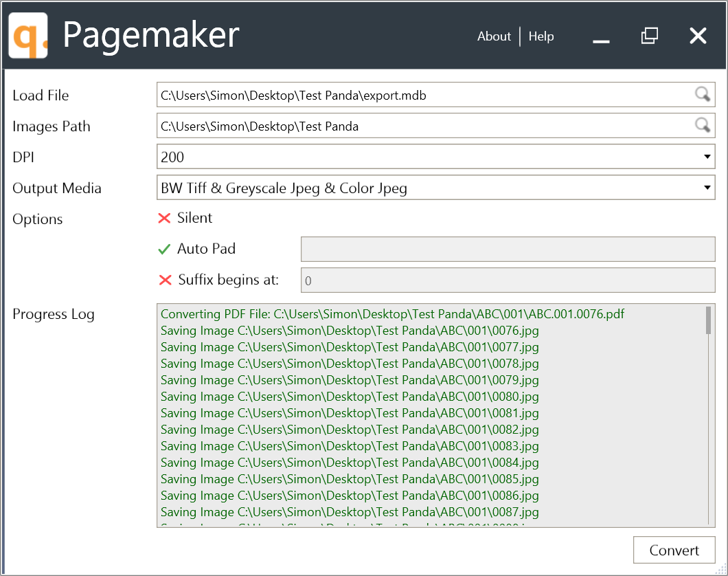Select log line Saving Image 0078.jpg

pos(350,364)
